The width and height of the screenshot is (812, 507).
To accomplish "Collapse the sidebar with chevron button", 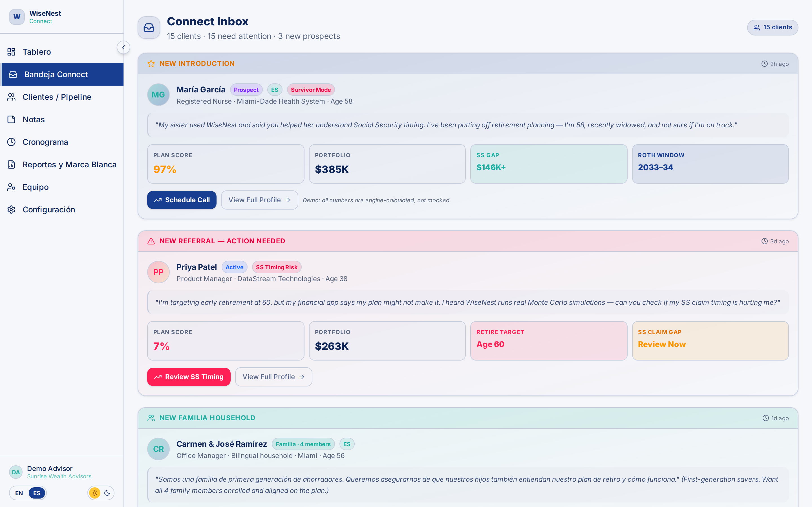I will [x=123, y=47].
